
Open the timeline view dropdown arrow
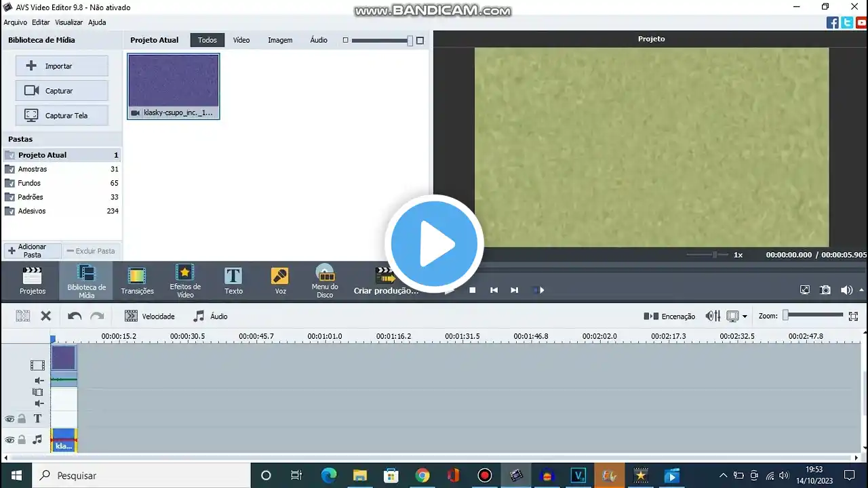pyautogui.click(x=745, y=317)
